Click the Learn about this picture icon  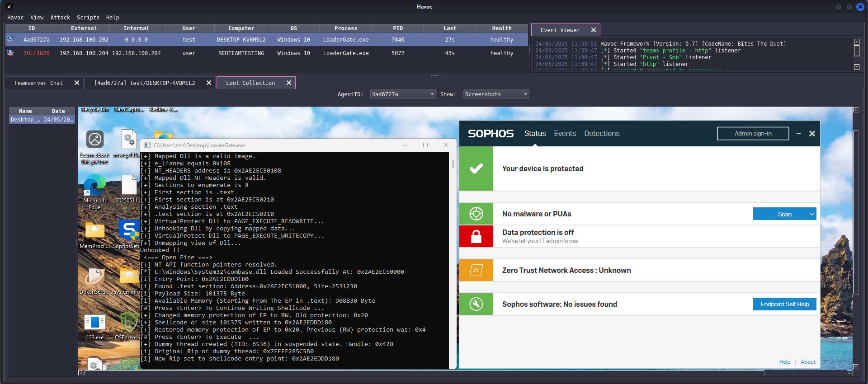(95, 139)
